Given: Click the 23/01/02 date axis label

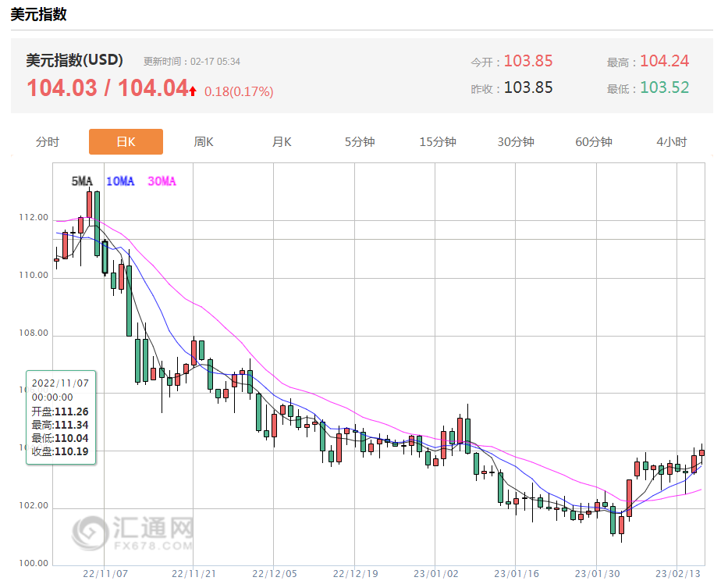Looking at the screenshot, I should [434, 573].
